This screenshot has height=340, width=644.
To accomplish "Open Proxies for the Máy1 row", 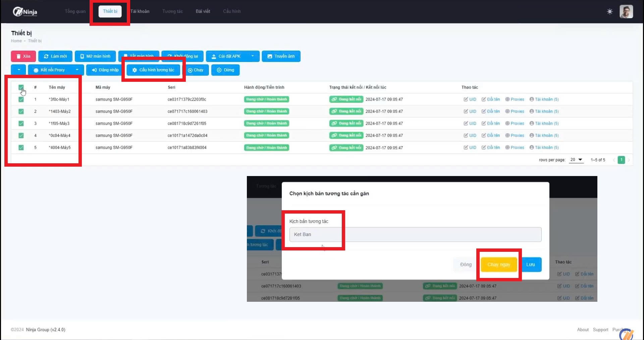I will point(515,99).
